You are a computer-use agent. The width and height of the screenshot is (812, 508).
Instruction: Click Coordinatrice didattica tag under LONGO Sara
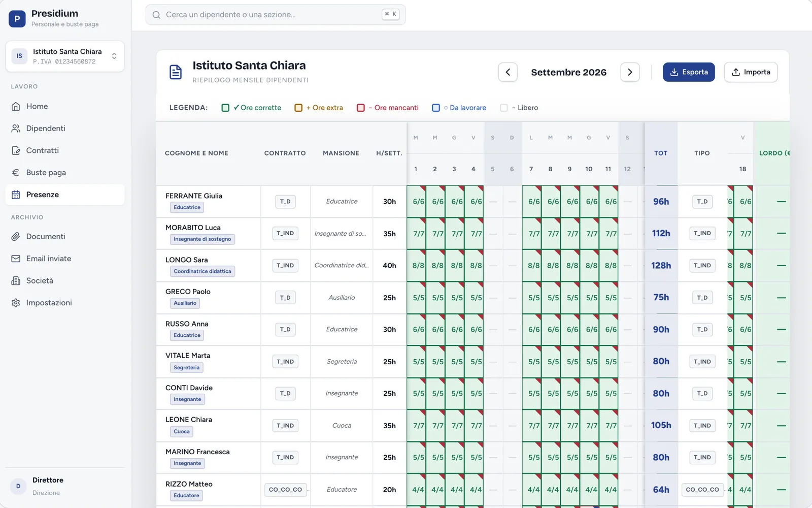tap(202, 271)
